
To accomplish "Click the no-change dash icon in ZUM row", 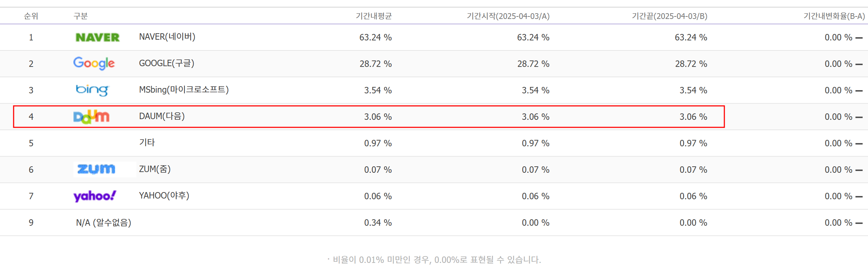I will point(859,170).
